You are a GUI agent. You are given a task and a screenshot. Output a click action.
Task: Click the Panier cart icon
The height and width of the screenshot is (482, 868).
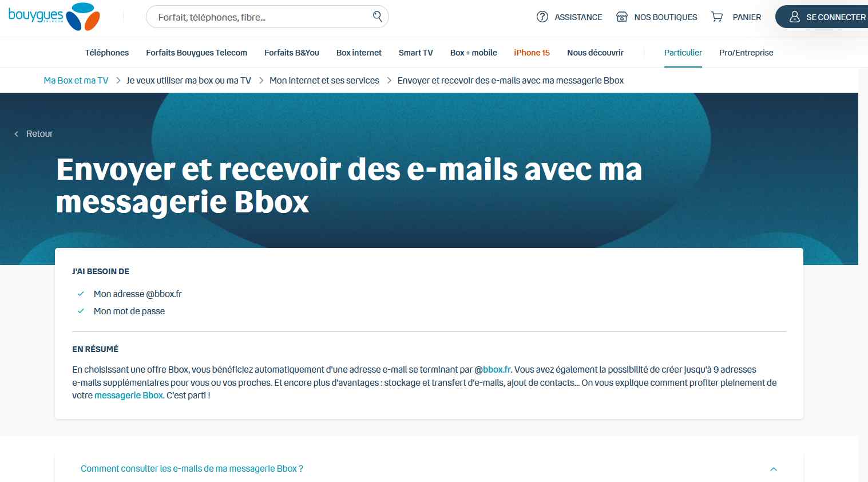[717, 17]
